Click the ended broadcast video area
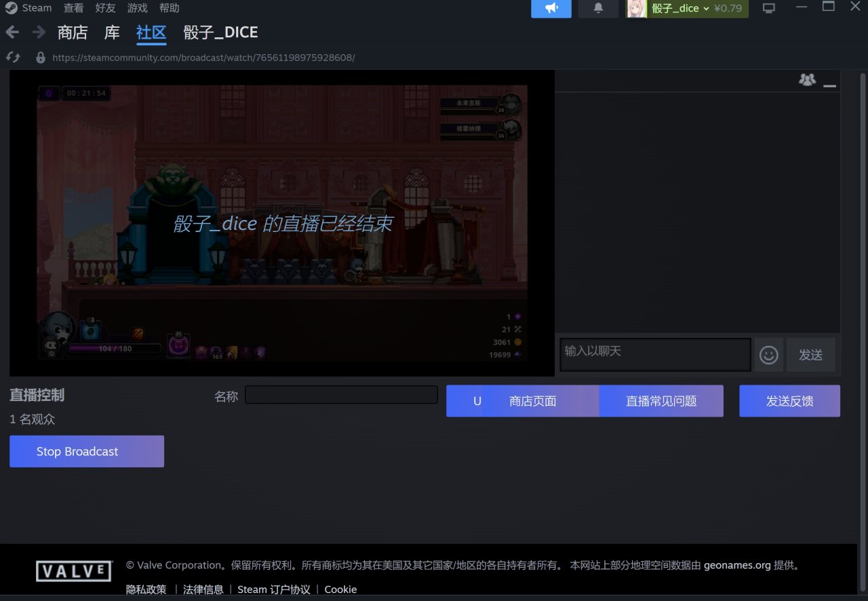Screen dimensions: 868x601 pyautogui.click(x=282, y=223)
